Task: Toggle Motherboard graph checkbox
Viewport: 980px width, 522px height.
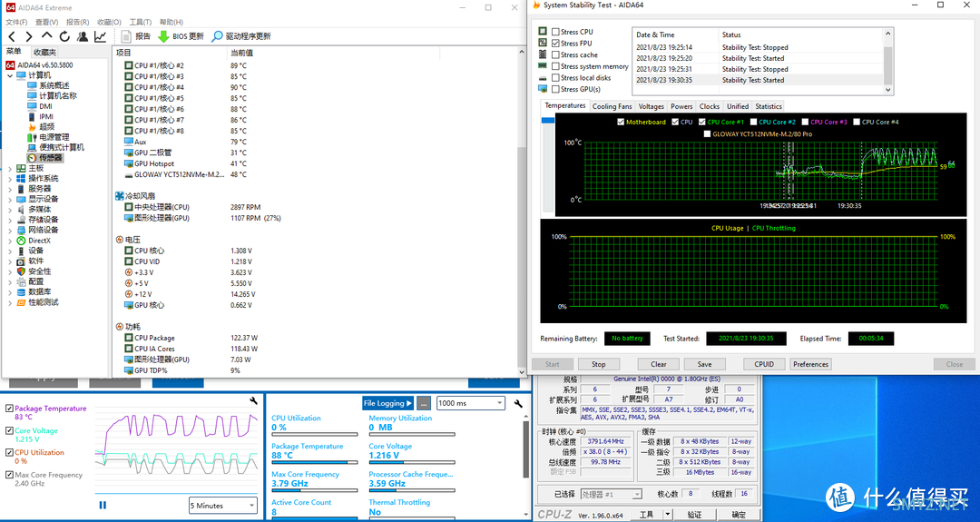Action: coord(621,122)
